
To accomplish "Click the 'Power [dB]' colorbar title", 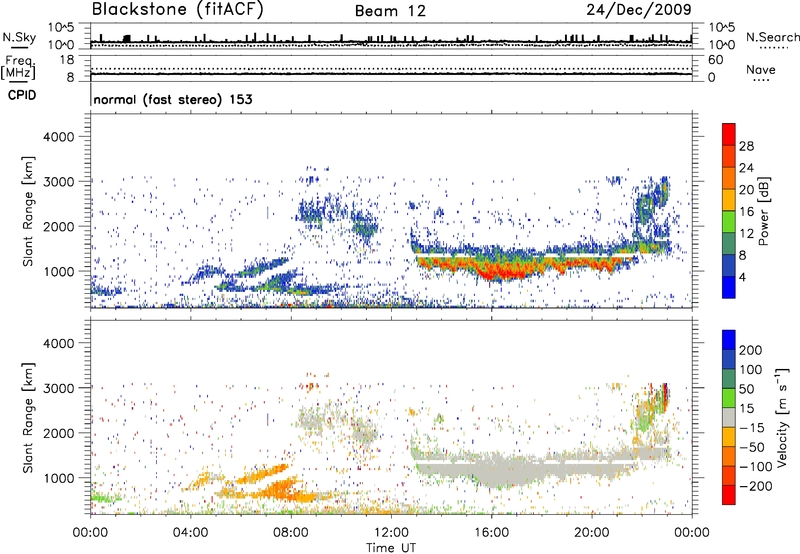I will coord(764,211).
